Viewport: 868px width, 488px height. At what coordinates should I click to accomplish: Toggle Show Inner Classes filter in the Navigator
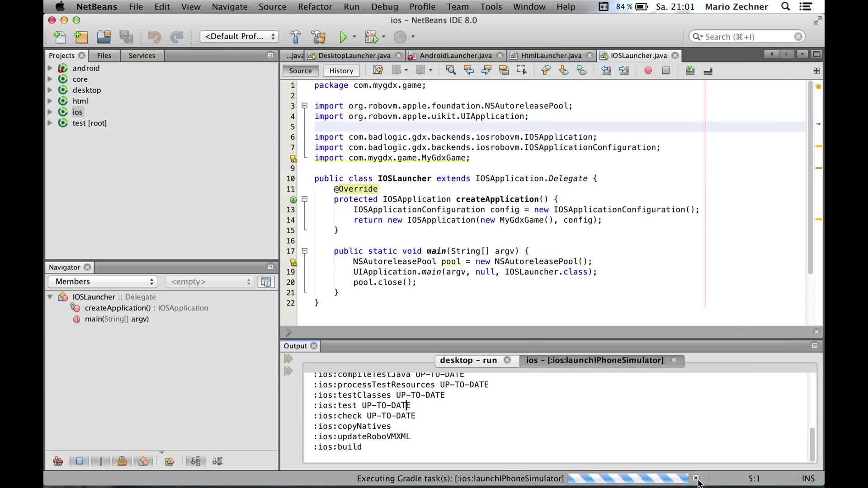(x=143, y=461)
